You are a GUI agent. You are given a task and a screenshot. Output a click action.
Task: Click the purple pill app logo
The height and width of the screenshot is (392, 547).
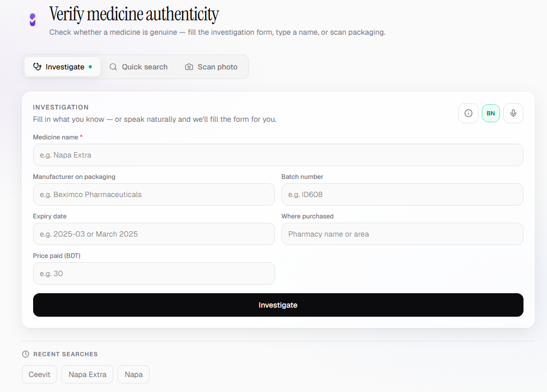point(33,20)
